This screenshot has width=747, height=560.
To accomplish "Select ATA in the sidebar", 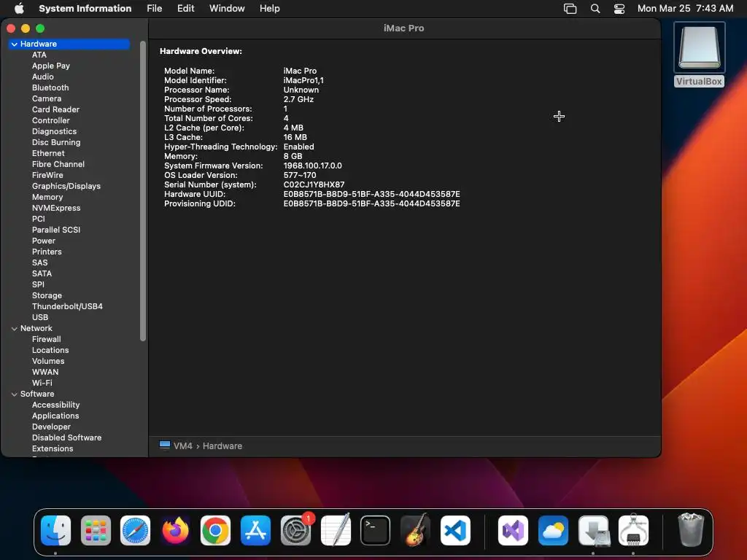I will click(x=39, y=55).
